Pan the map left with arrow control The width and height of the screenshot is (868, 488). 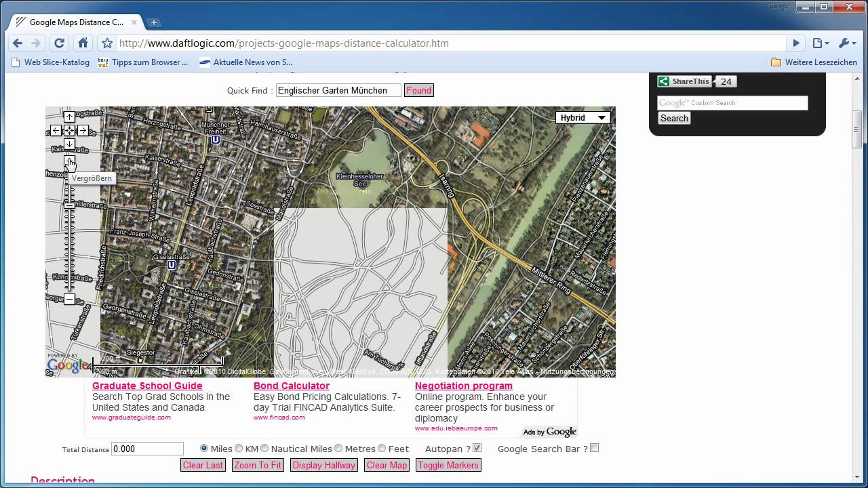point(56,130)
